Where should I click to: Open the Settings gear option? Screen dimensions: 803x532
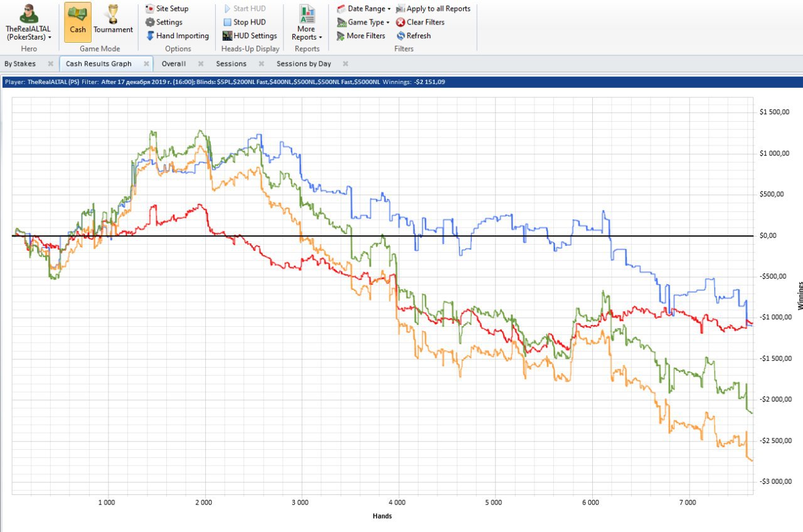coord(164,22)
